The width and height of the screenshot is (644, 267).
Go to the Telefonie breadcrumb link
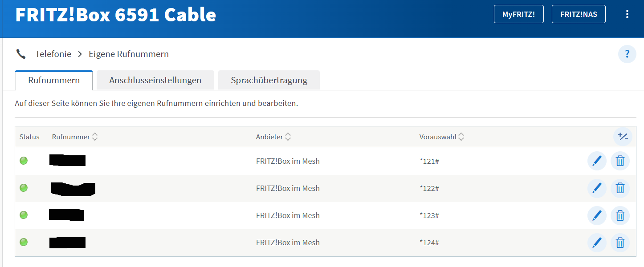pos(53,54)
